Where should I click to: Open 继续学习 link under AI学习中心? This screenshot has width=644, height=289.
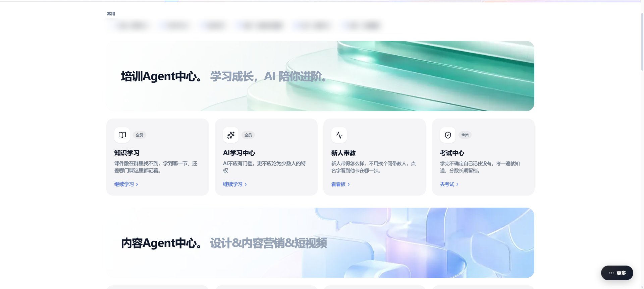click(x=235, y=184)
